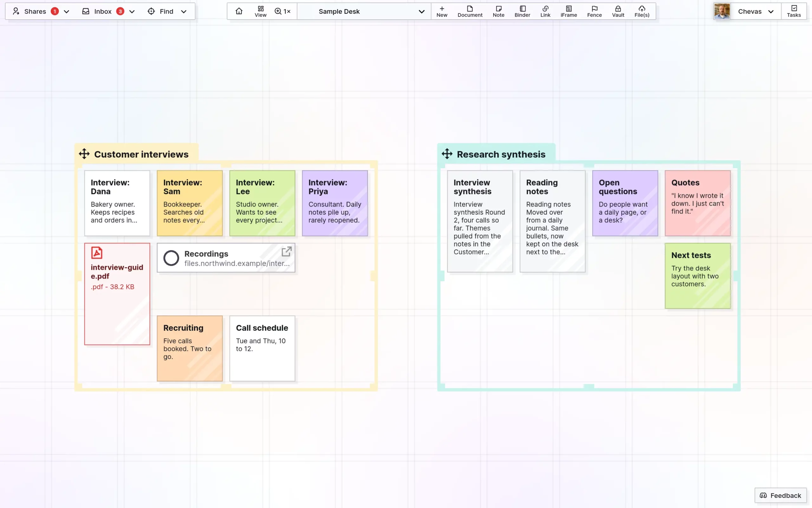Click the Inbox tray icon
Image resolution: width=812 pixels, height=508 pixels.
(86, 11)
